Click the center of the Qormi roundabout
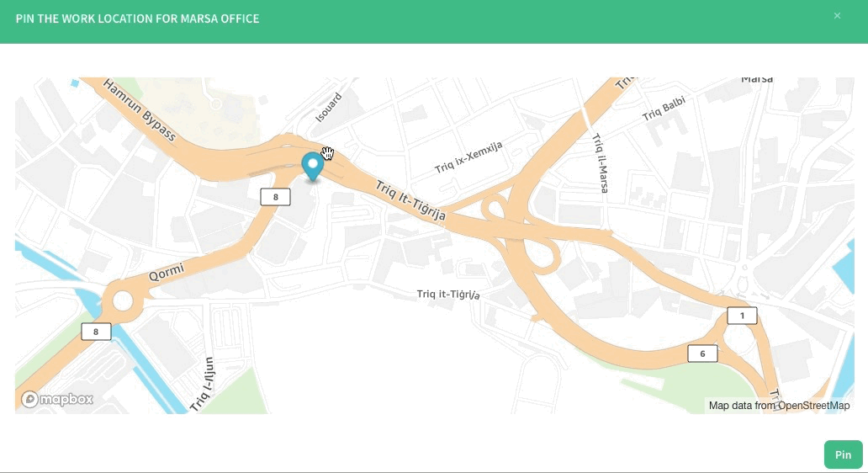 click(123, 301)
